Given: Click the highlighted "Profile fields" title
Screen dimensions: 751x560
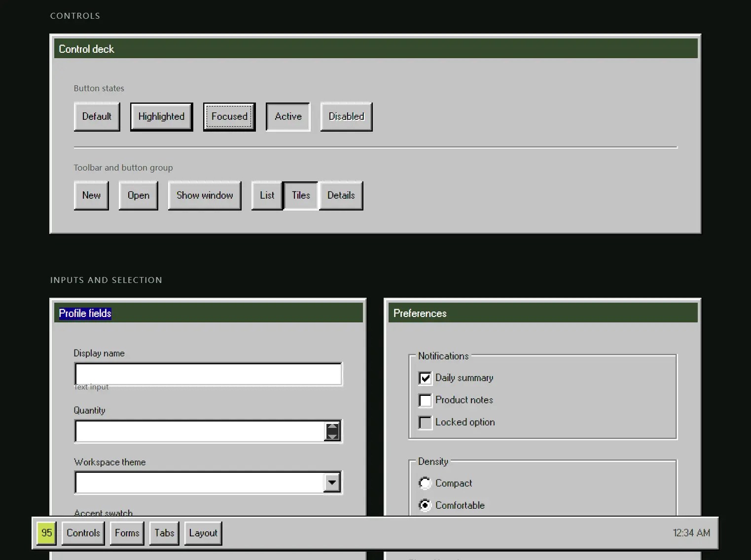Looking at the screenshot, I should click(x=85, y=314).
